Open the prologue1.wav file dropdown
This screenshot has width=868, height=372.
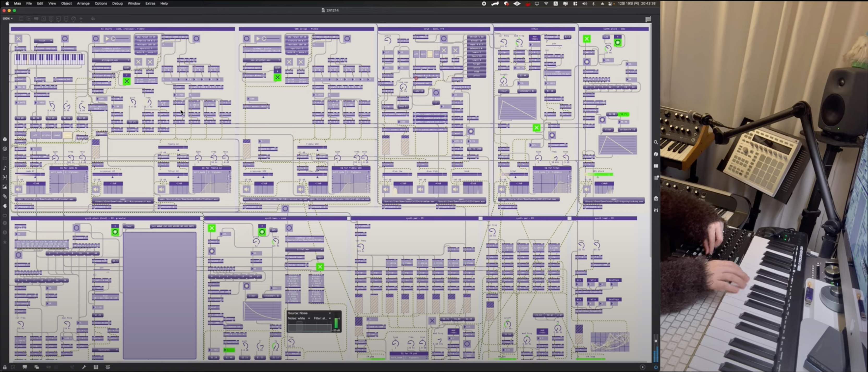tap(111, 60)
